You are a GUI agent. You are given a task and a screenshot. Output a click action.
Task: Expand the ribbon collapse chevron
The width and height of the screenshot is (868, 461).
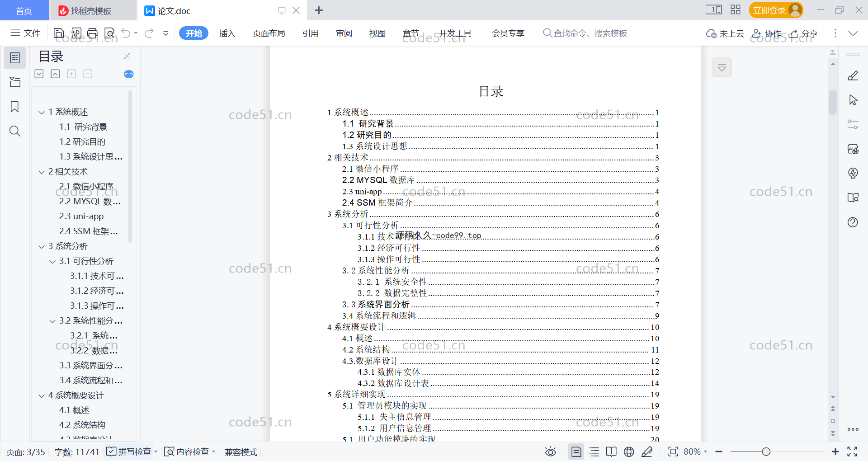853,33
